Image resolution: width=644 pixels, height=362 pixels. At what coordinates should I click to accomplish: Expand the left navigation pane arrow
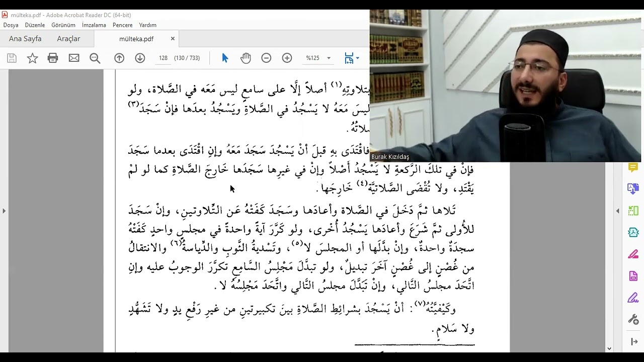pos(4,211)
